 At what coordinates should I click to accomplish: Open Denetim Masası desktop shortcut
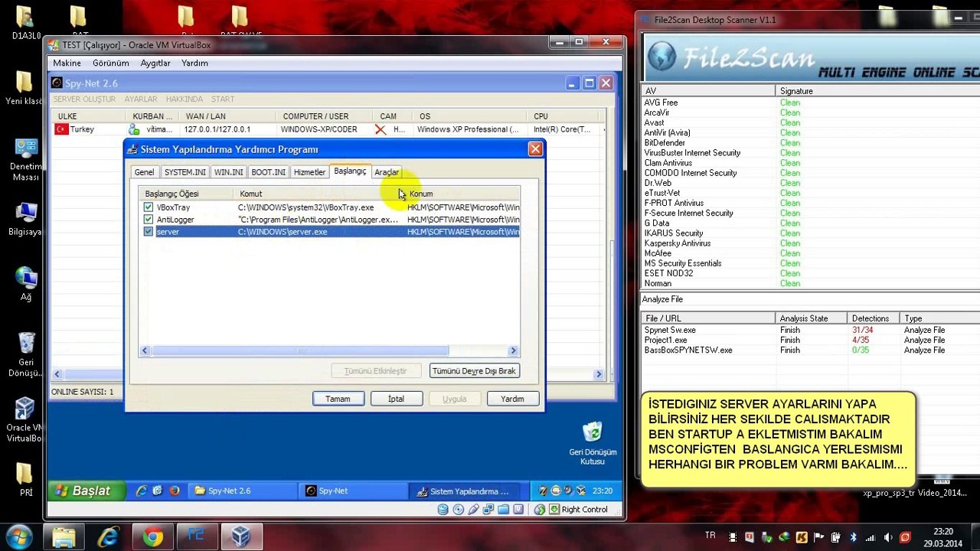tap(26, 159)
